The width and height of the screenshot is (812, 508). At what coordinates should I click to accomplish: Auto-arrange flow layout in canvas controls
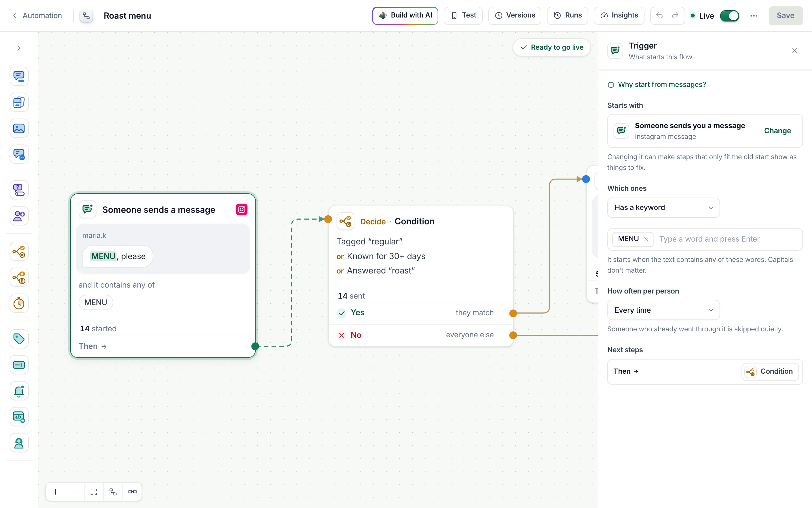(113, 492)
